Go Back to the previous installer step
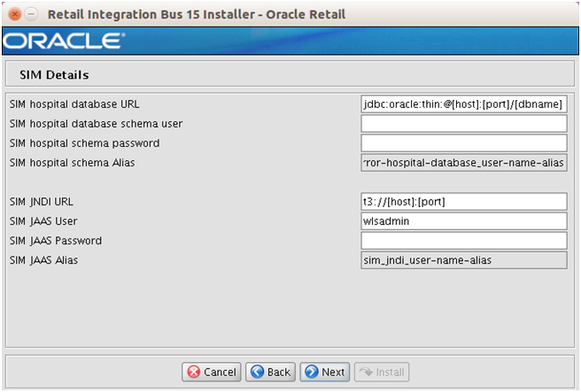The image size is (581, 392). click(270, 372)
